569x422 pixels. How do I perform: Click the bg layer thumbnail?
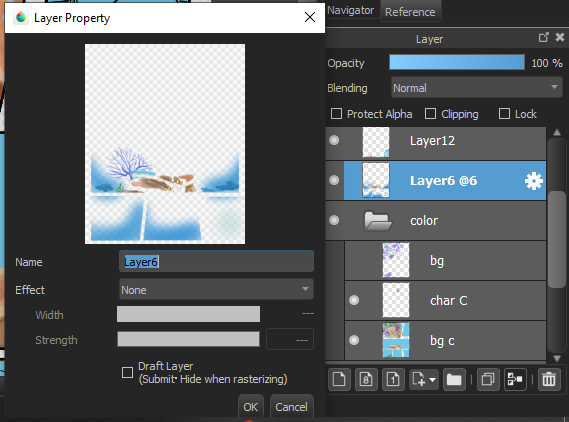tap(396, 260)
